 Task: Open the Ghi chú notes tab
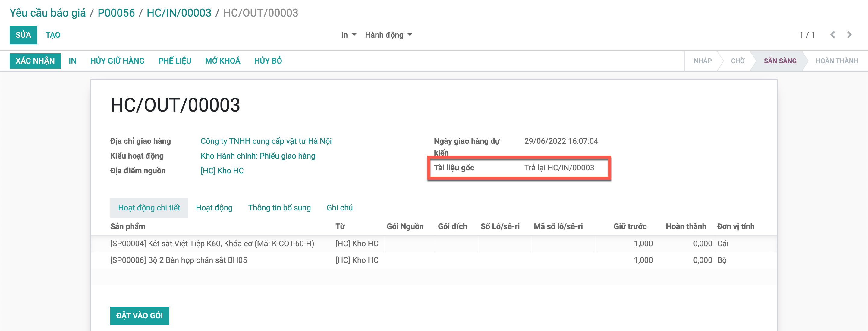[339, 208]
